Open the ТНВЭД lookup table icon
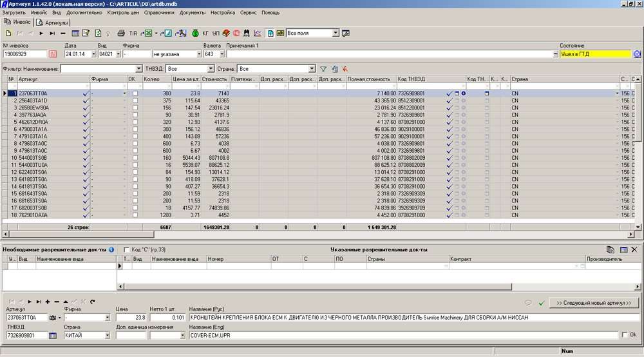Screen dimensions: 644x357 tap(53, 336)
